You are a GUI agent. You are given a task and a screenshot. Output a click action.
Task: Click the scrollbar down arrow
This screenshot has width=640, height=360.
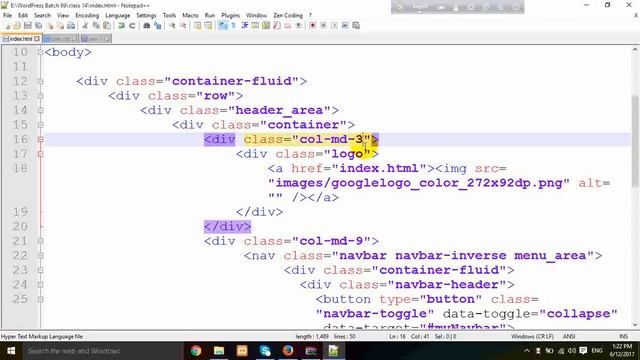pos(635,325)
